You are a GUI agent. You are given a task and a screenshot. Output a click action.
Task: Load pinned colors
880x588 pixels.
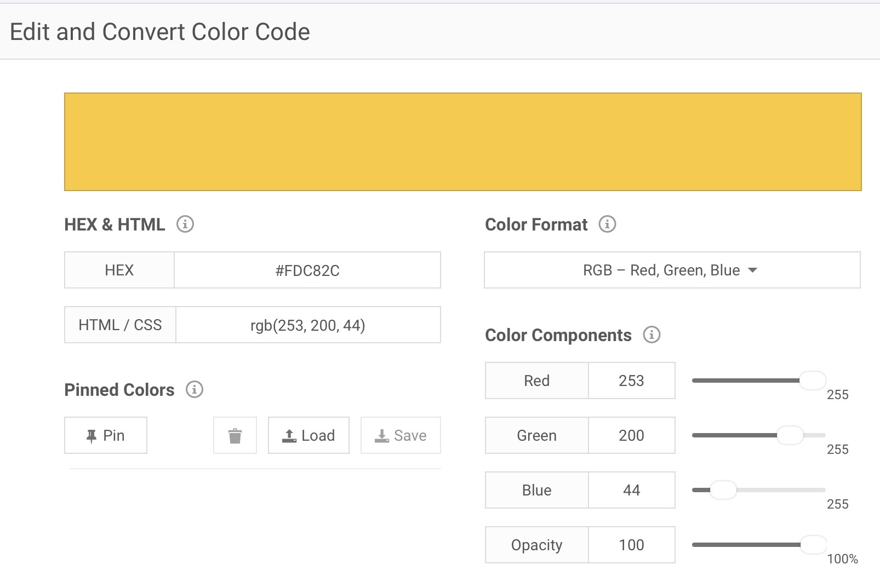(x=308, y=435)
